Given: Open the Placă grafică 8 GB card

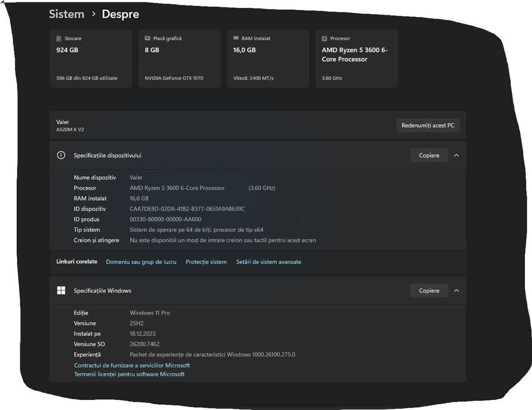Looking at the screenshot, I should pyautogui.click(x=179, y=59).
